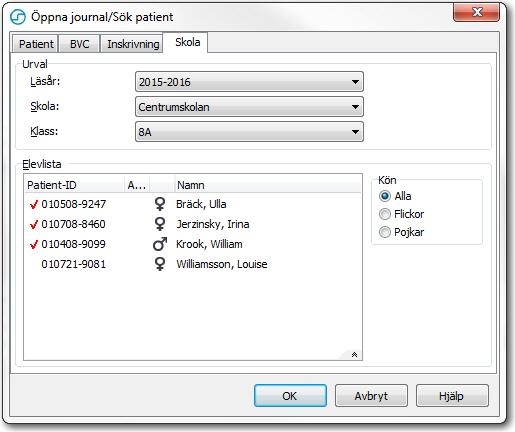The width and height of the screenshot is (515, 432).
Task: Click the female symbol beside Bräck, Ulla
Action: 160,204
